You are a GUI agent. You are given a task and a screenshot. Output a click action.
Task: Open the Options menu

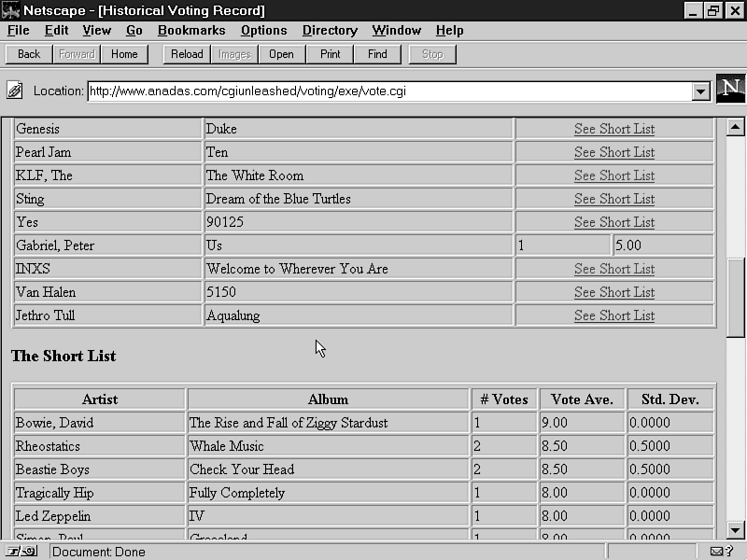(x=263, y=31)
